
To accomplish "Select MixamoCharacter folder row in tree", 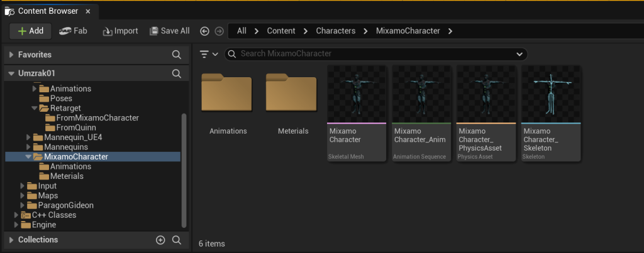I will 93,157.
